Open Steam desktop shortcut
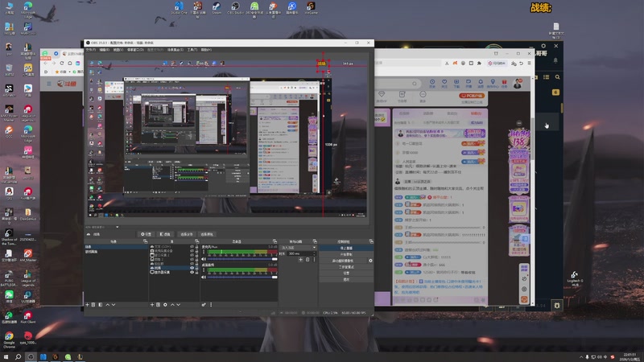644x362 pixels. (x=217, y=8)
